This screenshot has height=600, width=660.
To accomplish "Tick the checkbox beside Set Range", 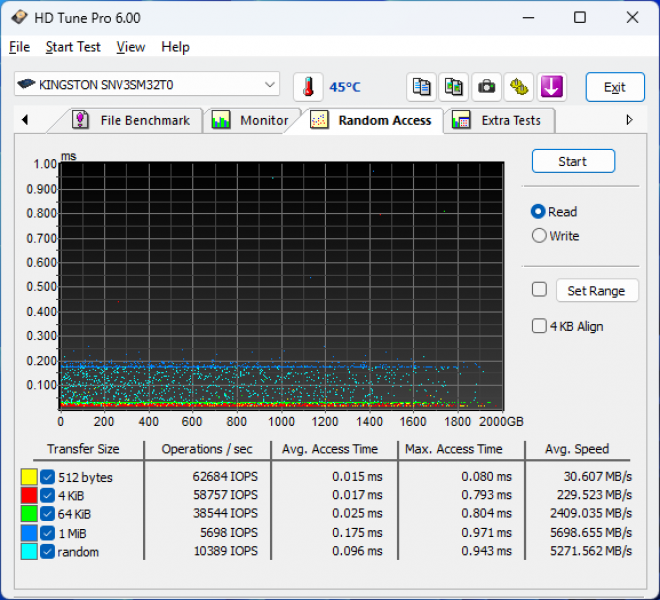I will [539, 290].
